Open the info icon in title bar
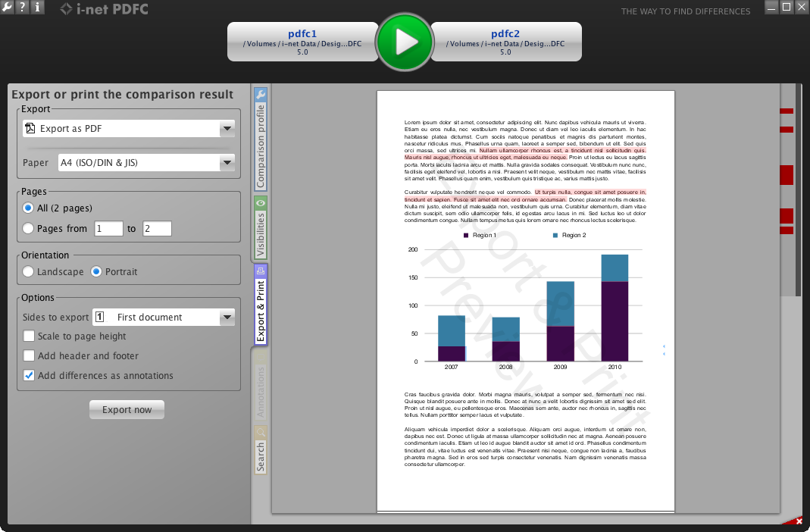The image size is (810, 532). [37, 7]
